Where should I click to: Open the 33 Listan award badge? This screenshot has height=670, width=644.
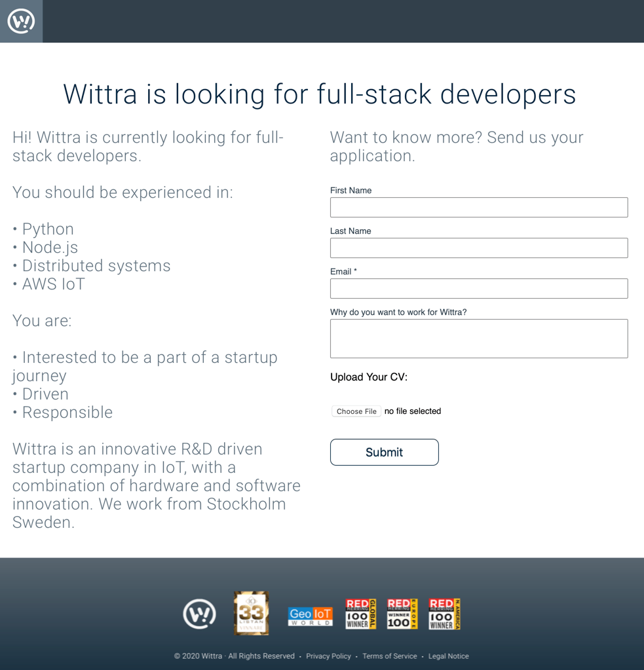[252, 613]
